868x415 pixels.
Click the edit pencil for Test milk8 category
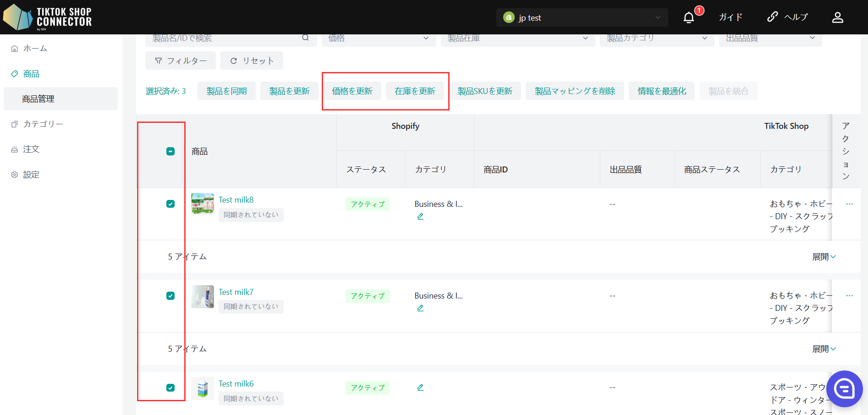pos(420,216)
